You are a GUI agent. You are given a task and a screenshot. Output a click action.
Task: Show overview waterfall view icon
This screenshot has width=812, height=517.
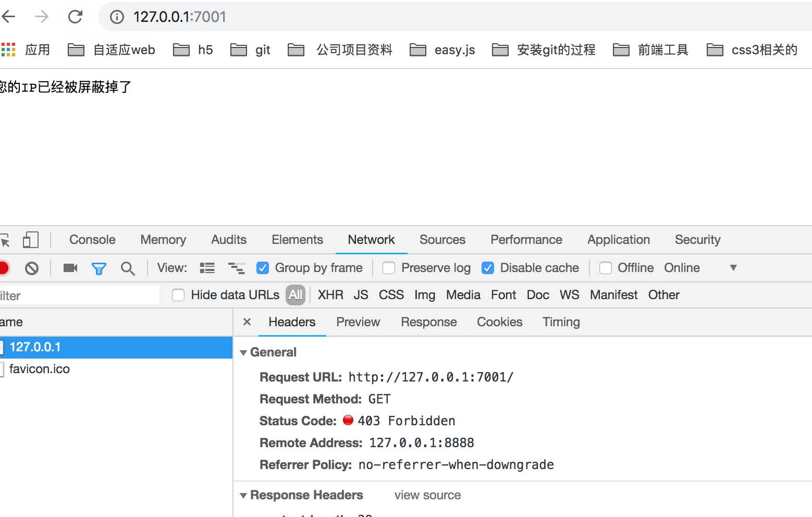[237, 268]
